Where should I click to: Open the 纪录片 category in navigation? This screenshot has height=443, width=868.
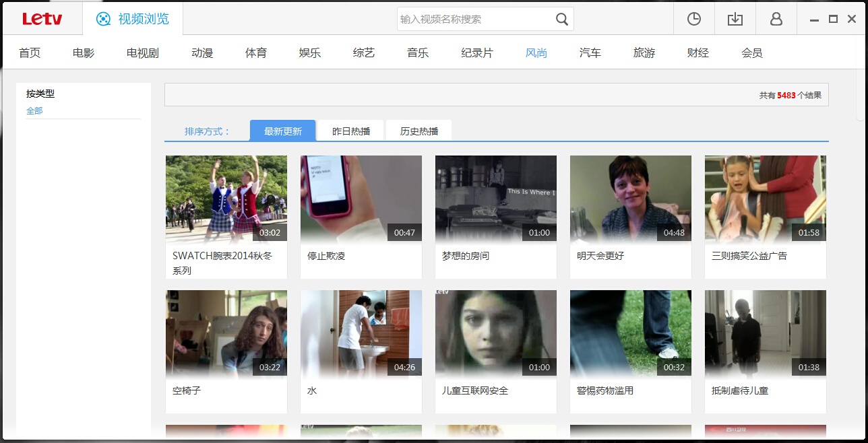pos(476,52)
